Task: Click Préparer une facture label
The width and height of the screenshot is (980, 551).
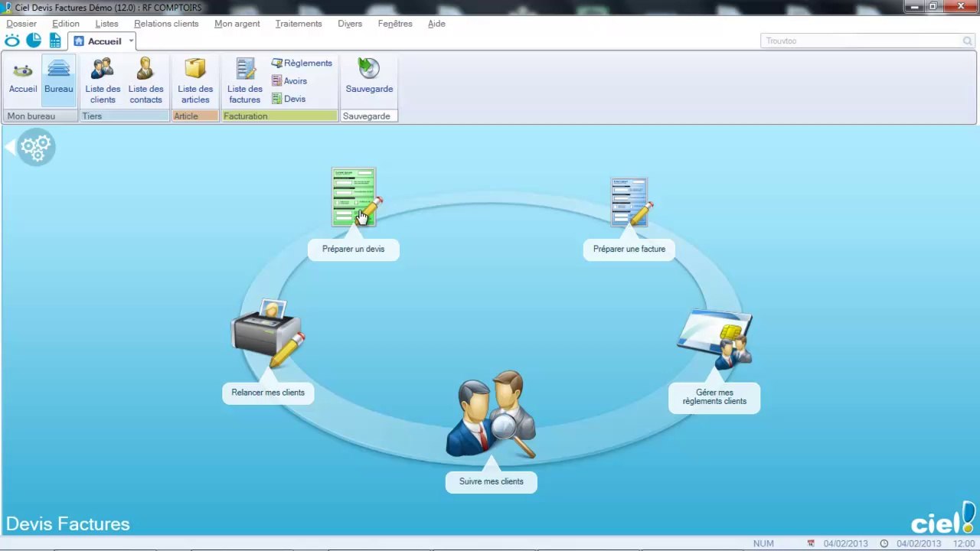Action: click(629, 249)
